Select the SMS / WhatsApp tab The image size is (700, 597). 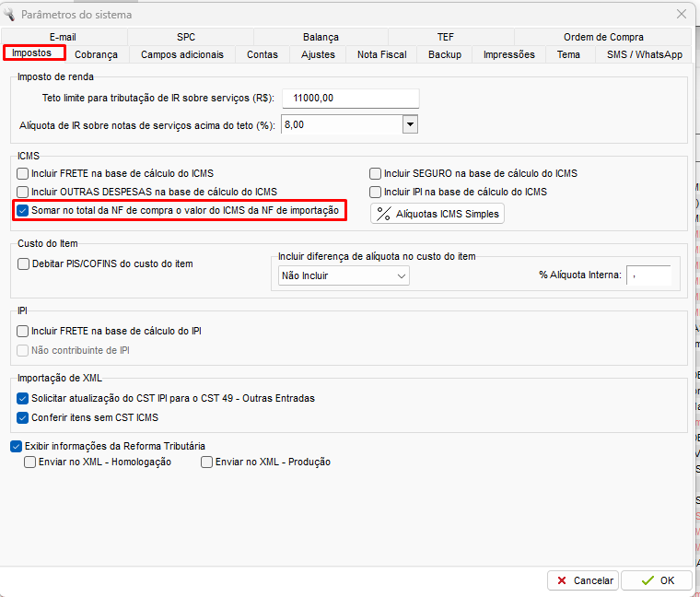point(644,54)
